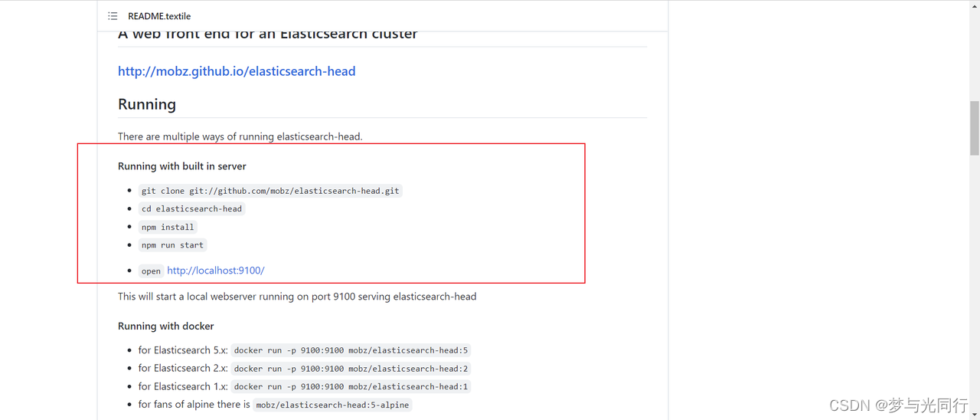Select docker command for elasticsearch-head:2
980x420 pixels.
351,369
